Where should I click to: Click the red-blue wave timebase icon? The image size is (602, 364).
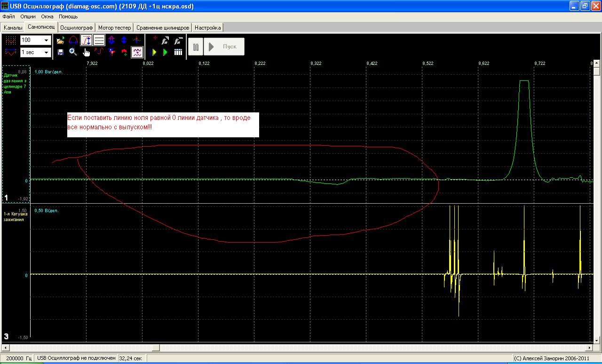click(11, 52)
